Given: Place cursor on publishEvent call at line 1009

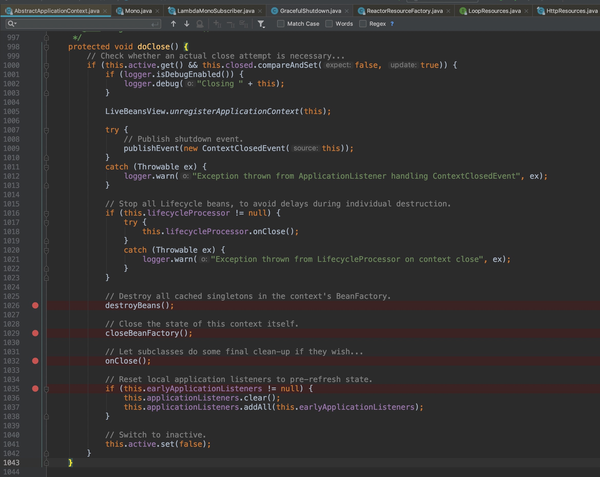Looking at the screenshot, I should click(x=152, y=148).
